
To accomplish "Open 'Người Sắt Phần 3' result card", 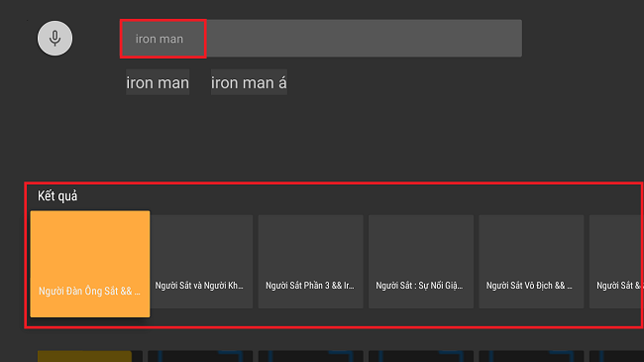I will [311, 262].
